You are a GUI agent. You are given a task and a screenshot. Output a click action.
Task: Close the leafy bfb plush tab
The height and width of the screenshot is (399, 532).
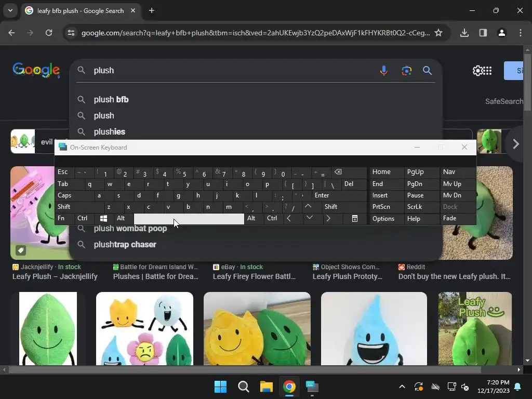[x=133, y=10]
